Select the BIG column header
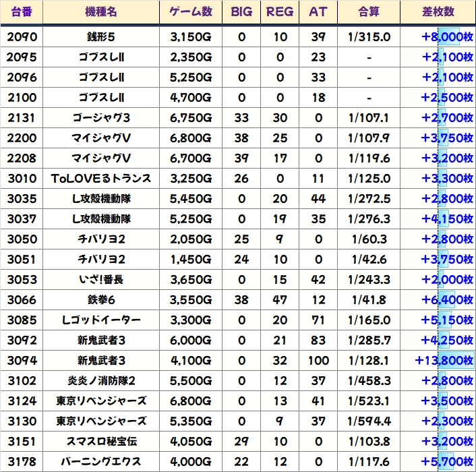 (x=242, y=12)
